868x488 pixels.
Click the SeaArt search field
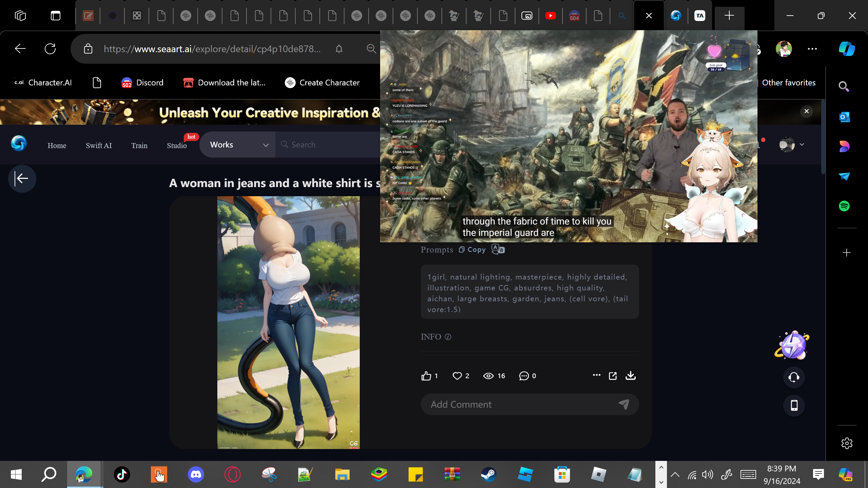point(327,145)
